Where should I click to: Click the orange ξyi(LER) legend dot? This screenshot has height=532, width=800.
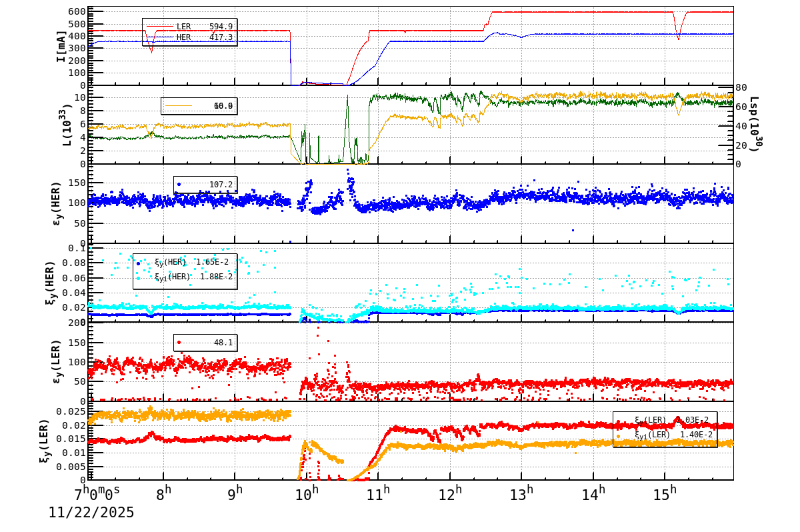(x=618, y=435)
